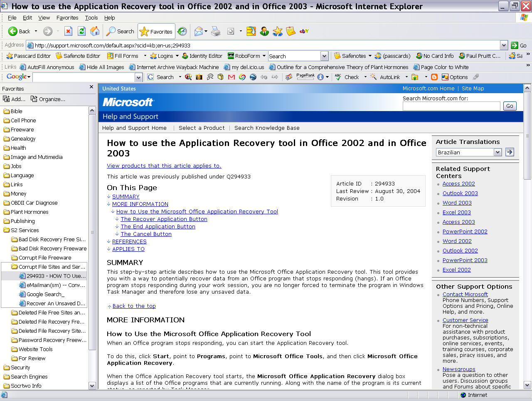
Task: Click Organize... in the Favorites pane
Action: pyautogui.click(x=48, y=99)
